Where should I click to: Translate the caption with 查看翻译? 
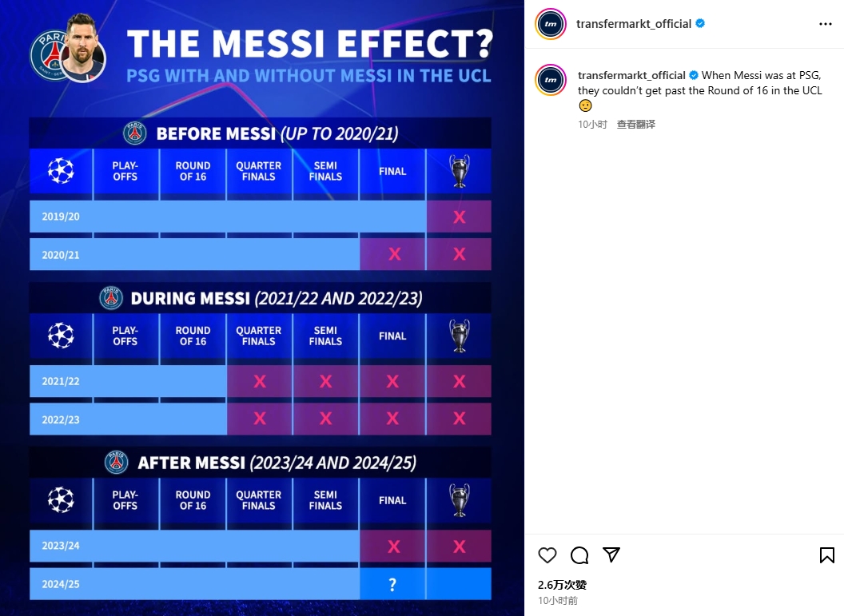tap(635, 125)
